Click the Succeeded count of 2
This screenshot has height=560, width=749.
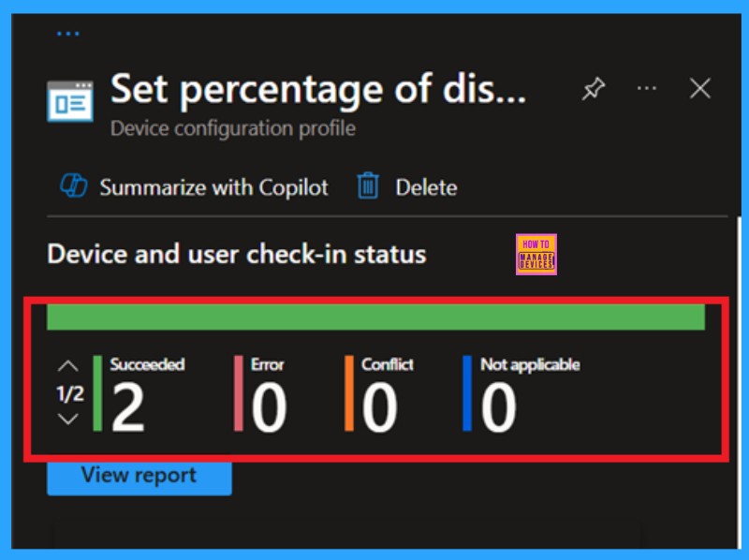coord(128,409)
